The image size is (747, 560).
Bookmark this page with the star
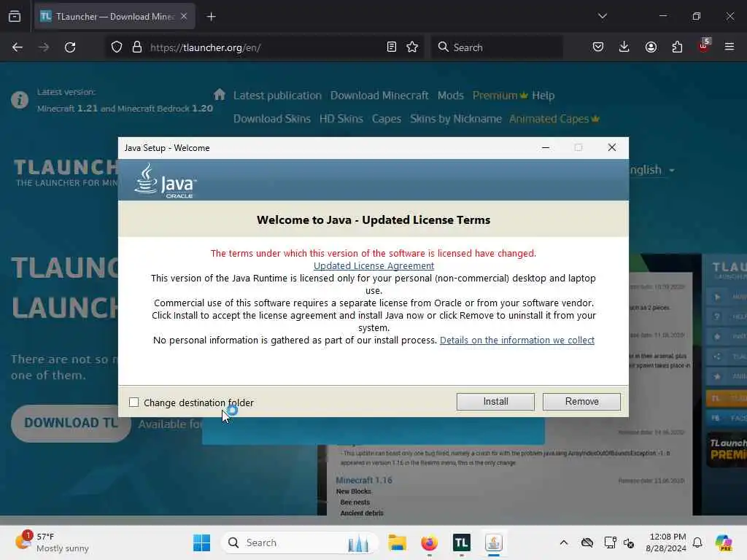click(413, 47)
